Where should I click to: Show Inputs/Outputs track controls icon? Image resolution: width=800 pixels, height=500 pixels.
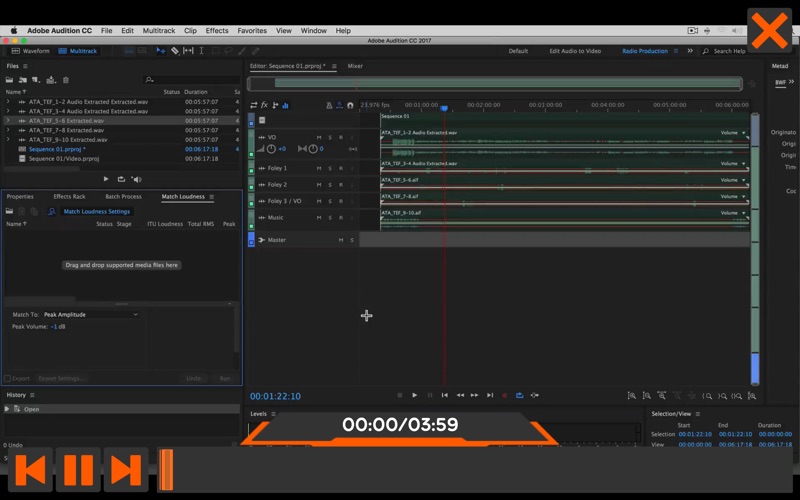(254, 105)
